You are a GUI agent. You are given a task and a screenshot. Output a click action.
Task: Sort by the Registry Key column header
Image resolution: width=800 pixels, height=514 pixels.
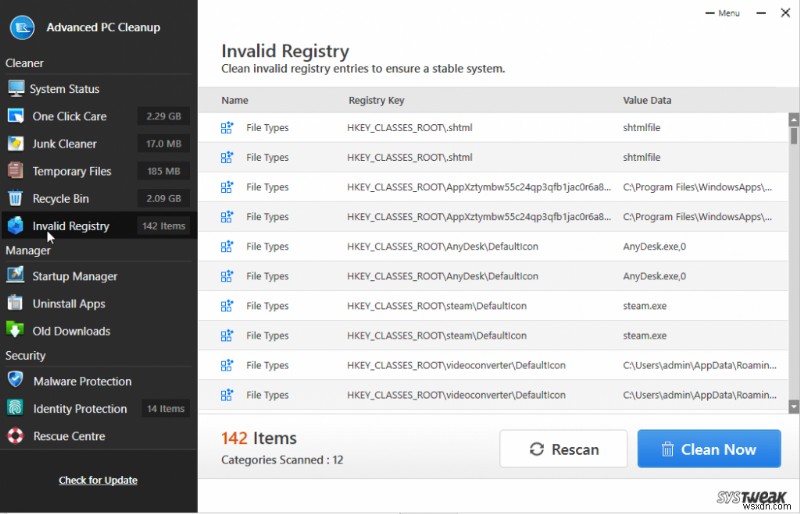(x=377, y=101)
